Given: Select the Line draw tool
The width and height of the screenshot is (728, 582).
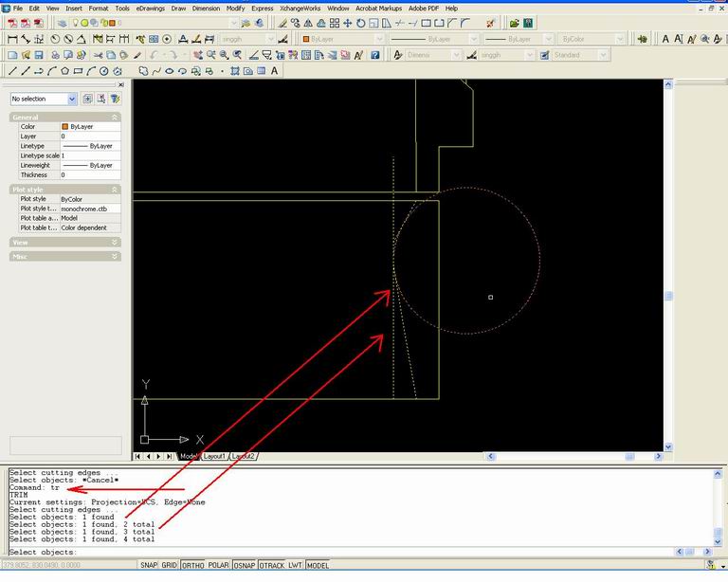Looking at the screenshot, I should point(12,71).
